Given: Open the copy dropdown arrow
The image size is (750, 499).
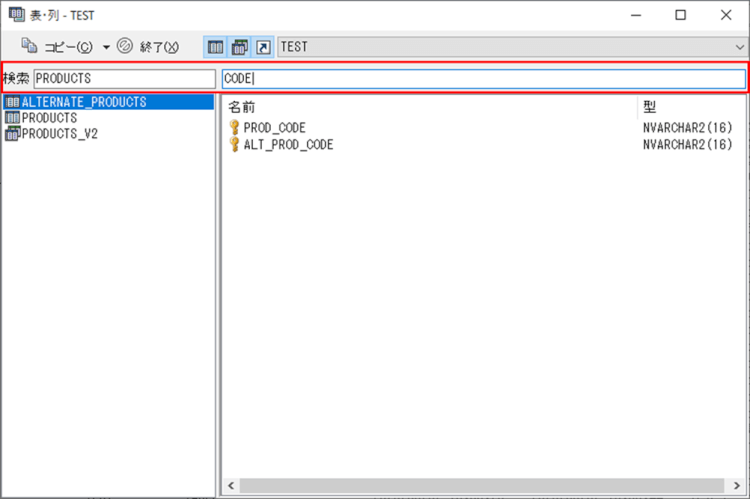Looking at the screenshot, I should click(106, 47).
